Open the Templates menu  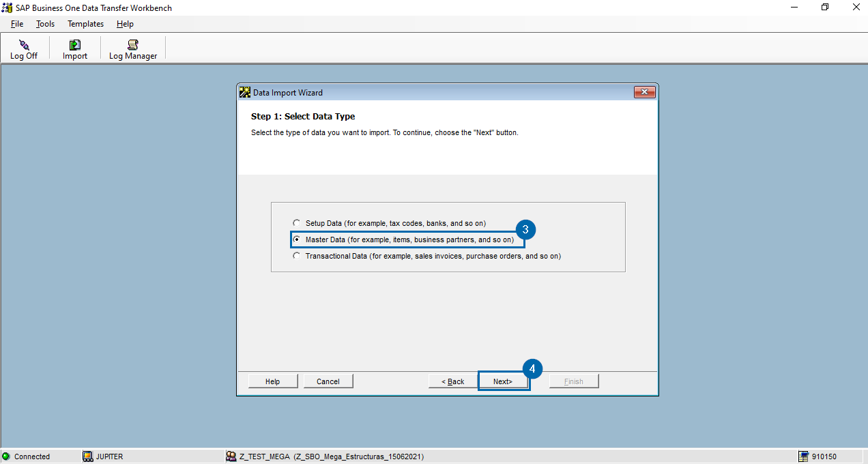pos(85,24)
